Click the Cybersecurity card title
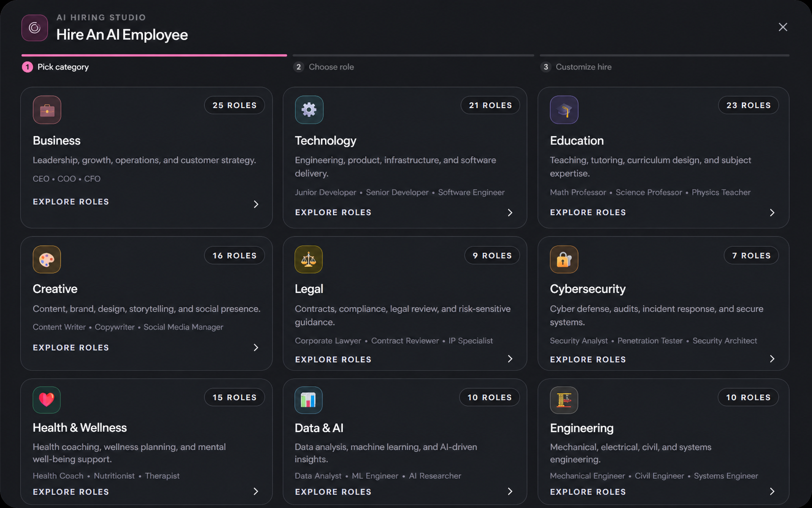The image size is (812, 508). pos(588,289)
